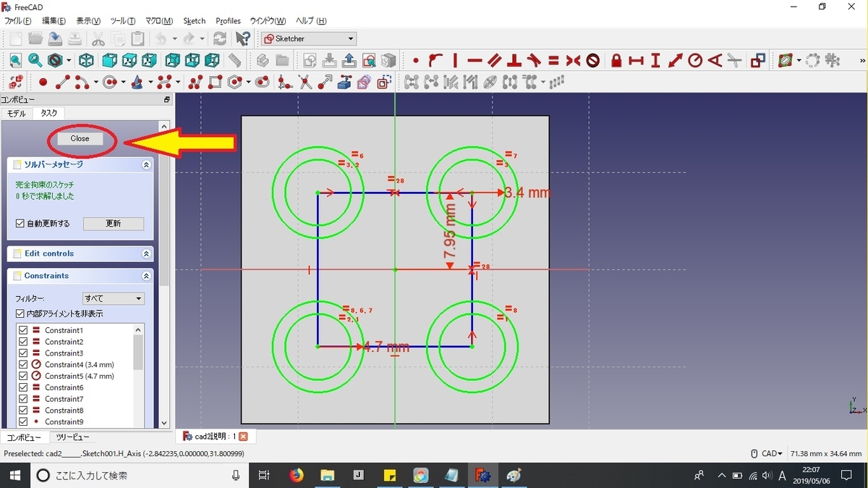Open the Sketcher workbench dropdown
868x488 pixels.
coord(309,38)
